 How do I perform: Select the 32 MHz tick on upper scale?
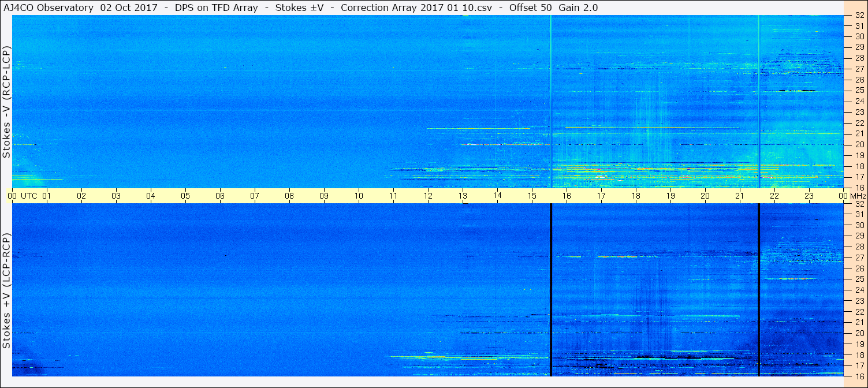tap(859, 16)
